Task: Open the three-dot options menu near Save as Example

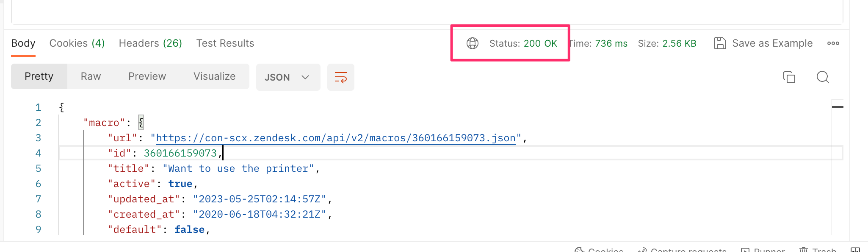Action: click(833, 43)
